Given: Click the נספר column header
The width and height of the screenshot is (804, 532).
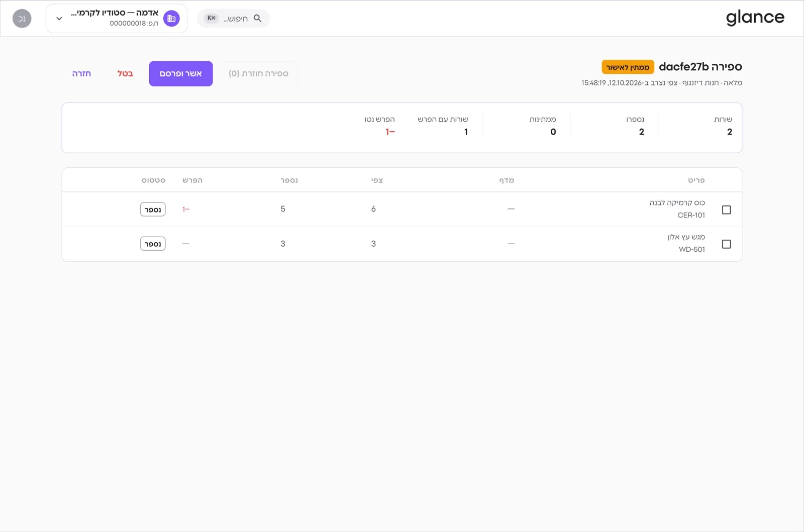Looking at the screenshot, I should click(x=289, y=180).
